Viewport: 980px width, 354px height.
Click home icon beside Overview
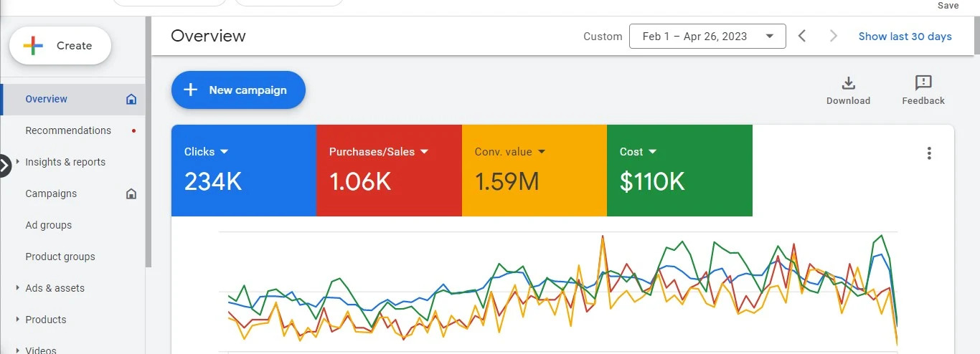[131, 99]
